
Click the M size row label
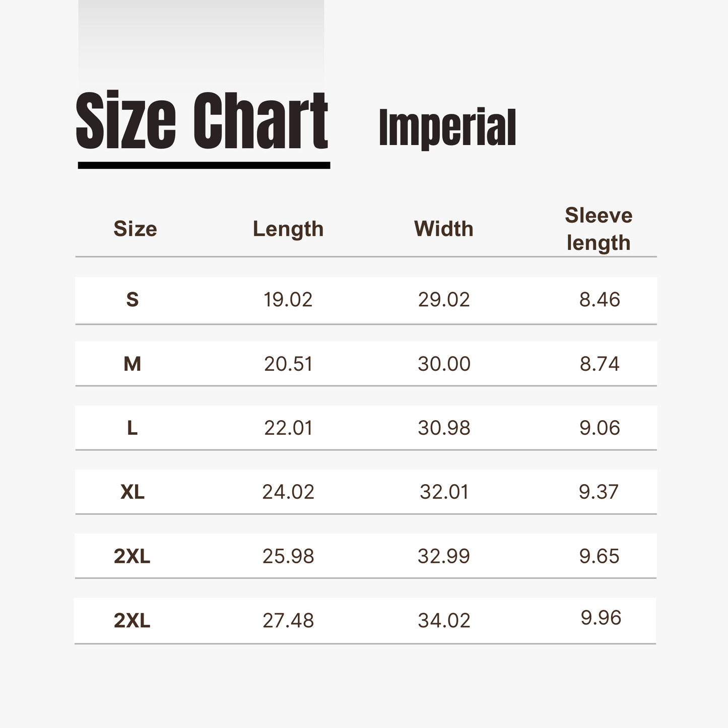[x=132, y=364]
